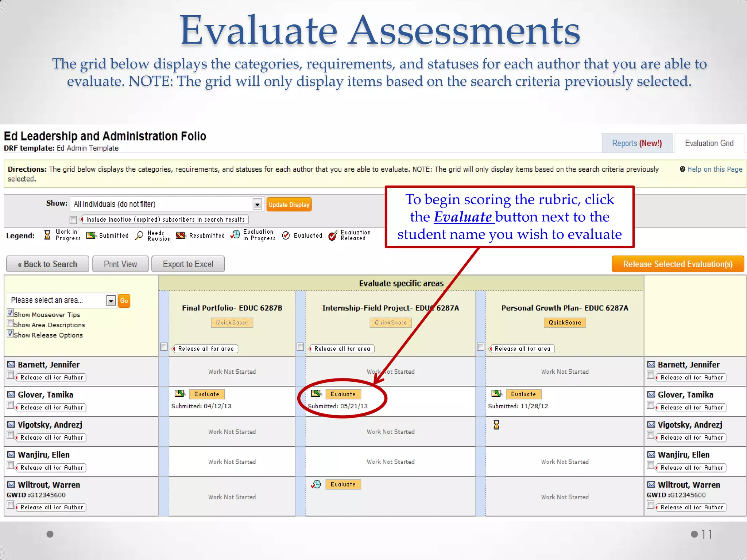Image resolution: width=747 pixels, height=560 pixels.
Task: Click submitted icon in Glover's Personal Growth Plan cell
Action: (497, 394)
